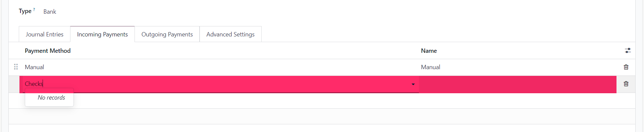Select the No records dropdown entry
The height and width of the screenshot is (132, 644).
tap(51, 98)
